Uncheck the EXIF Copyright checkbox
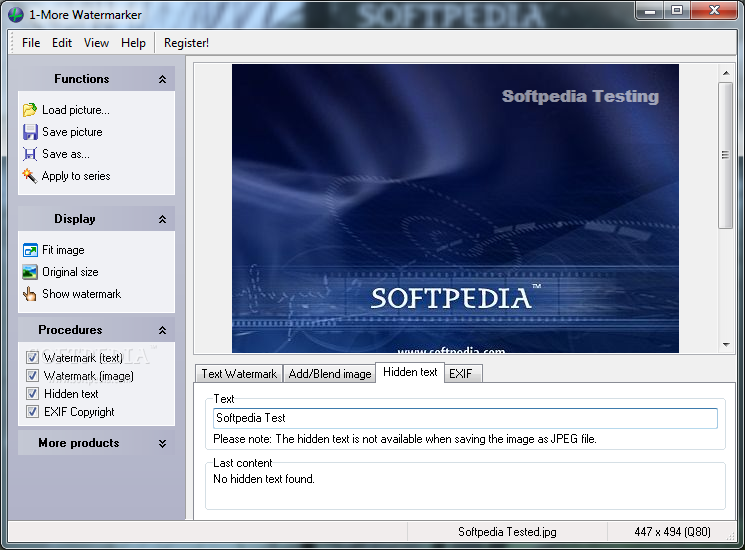 click(x=32, y=411)
